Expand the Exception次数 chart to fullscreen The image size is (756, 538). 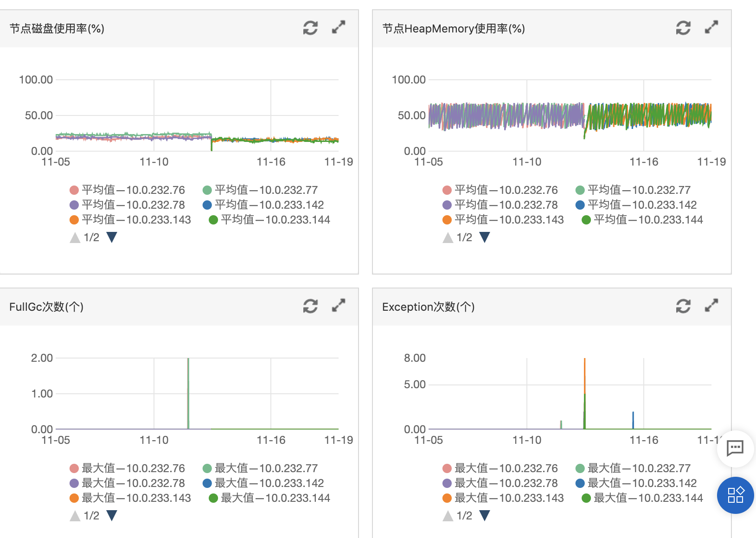coord(711,306)
